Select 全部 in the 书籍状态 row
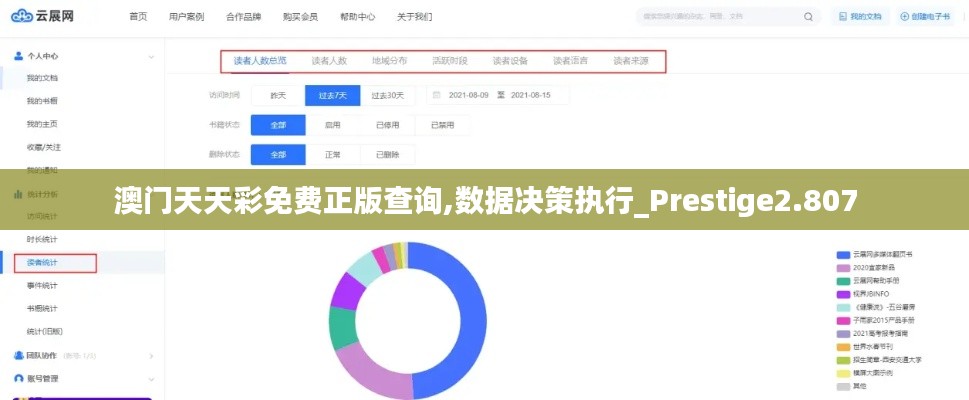The height and width of the screenshot is (400, 969). [x=278, y=125]
